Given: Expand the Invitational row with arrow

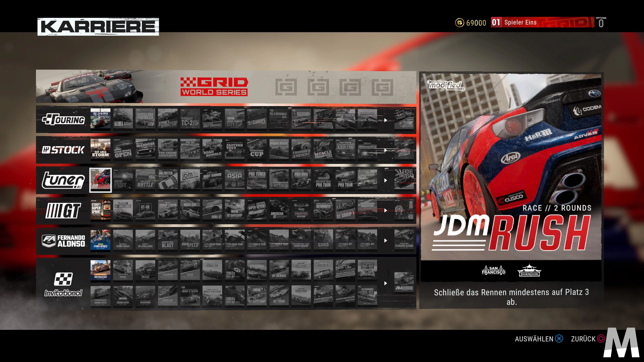Looking at the screenshot, I should (386, 283).
